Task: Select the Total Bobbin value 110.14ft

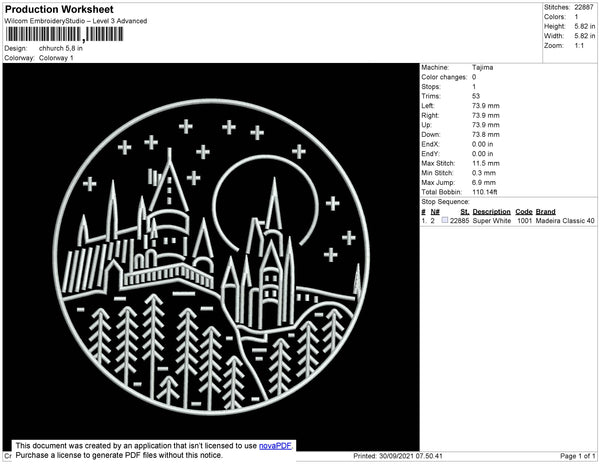Action: pyautogui.click(x=485, y=192)
